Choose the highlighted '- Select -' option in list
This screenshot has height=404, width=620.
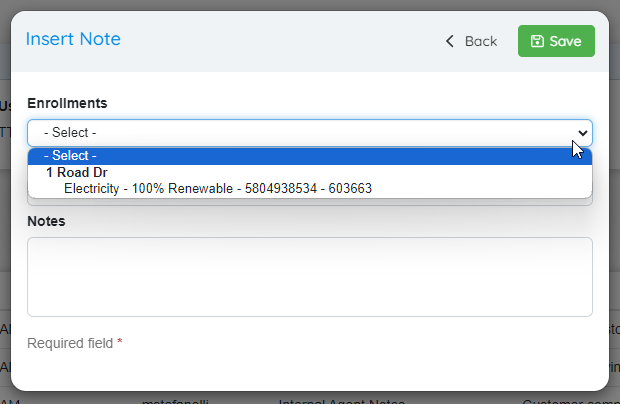click(310, 156)
